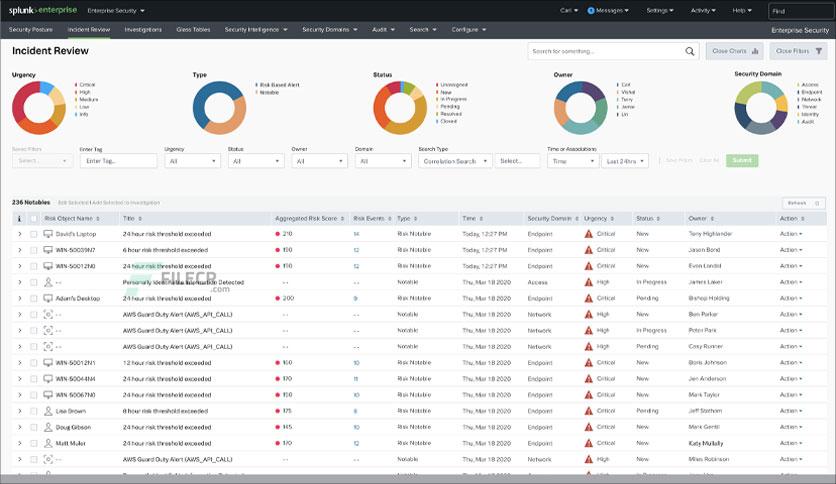Viewport: 836px width, 484px height.
Task: Click the blue Messages notification badge
Action: tap(591, 11)
